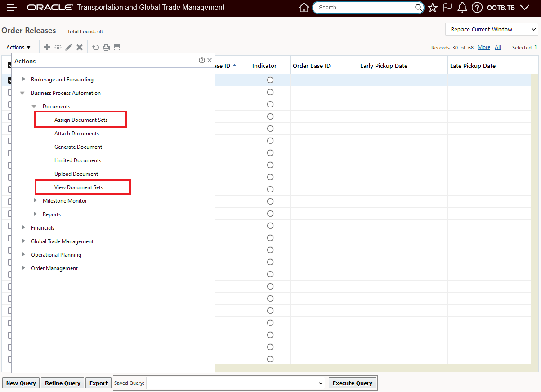541x392 pixels.
Task: Close the Actions popup panel
Action: pyautogui.click(x=210, y=60)
